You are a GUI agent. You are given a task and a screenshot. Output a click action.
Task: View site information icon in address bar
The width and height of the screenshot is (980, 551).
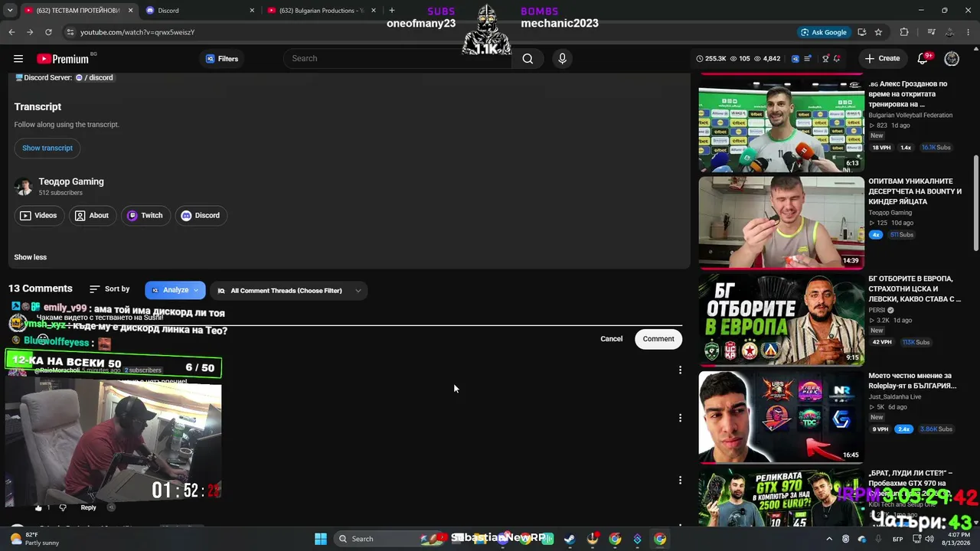(70, 32)
